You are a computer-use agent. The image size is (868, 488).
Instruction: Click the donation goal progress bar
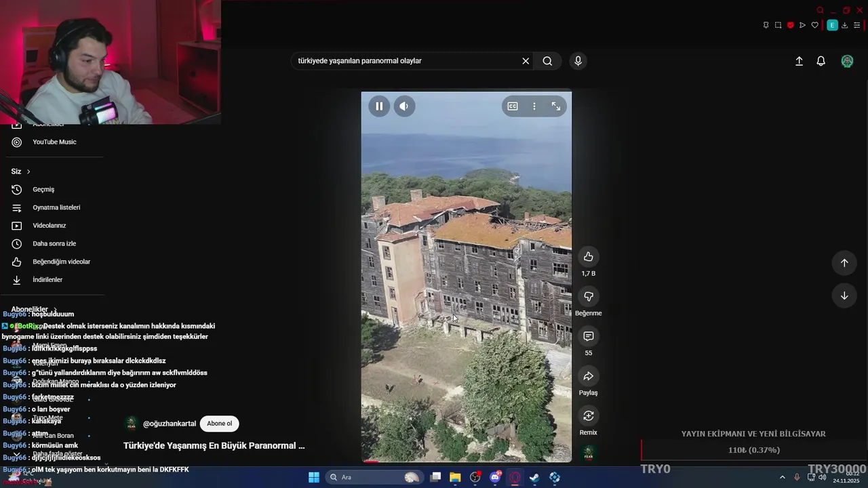tap(753, 450)
